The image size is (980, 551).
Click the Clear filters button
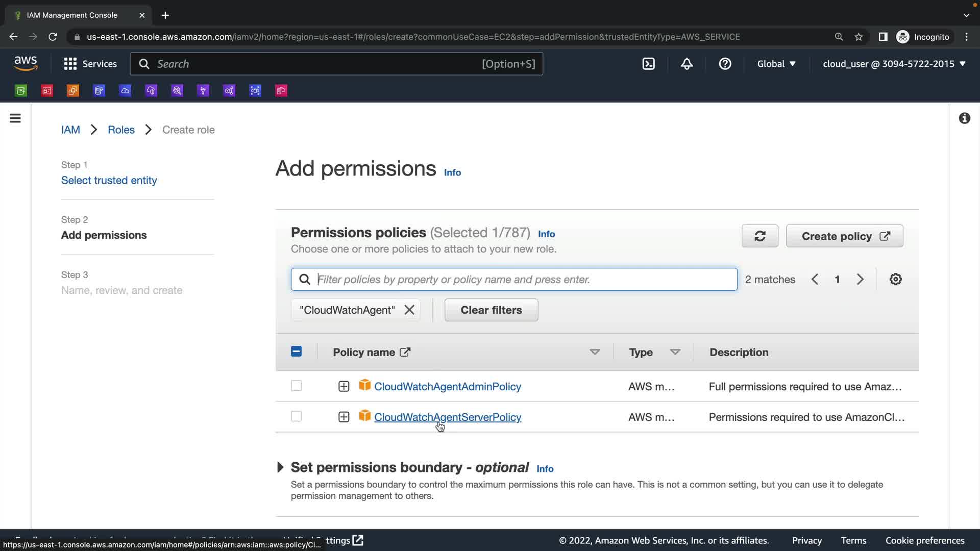point(491,310)
